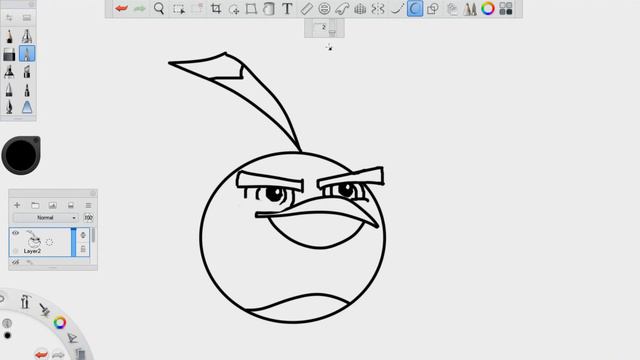Click the highlighted active pen brush
Viewport: 640px width, 360px height.
[x=27, y=54]
